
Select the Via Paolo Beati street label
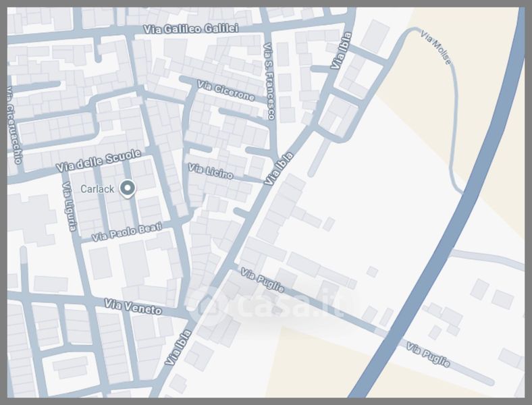(x=126, y=233)
